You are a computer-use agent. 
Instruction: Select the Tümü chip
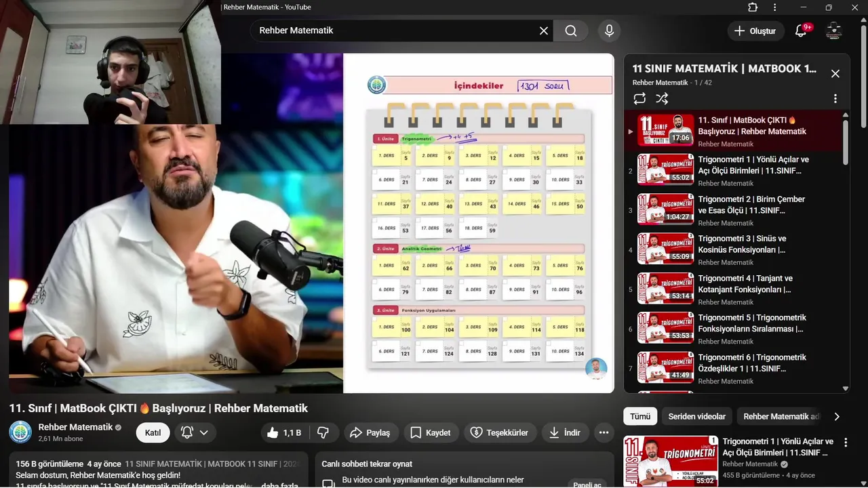tap(640, 416)
